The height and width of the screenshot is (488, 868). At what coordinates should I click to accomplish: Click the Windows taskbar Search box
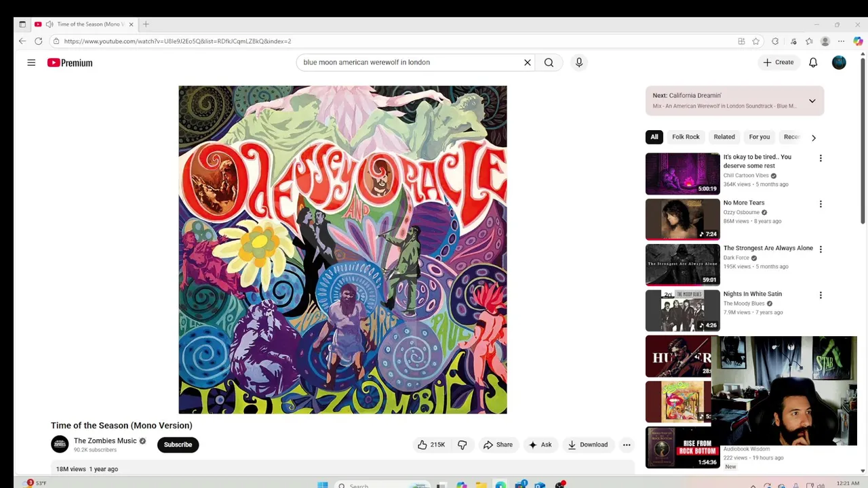[x=383, y=485]
